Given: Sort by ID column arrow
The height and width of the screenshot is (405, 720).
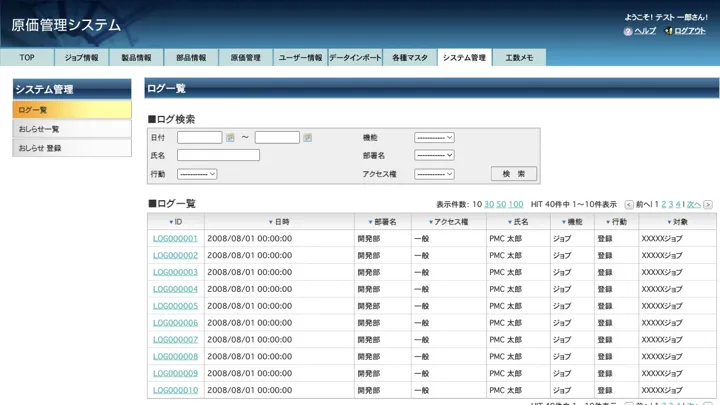Looking at the screenshot, I should [171, 222].
